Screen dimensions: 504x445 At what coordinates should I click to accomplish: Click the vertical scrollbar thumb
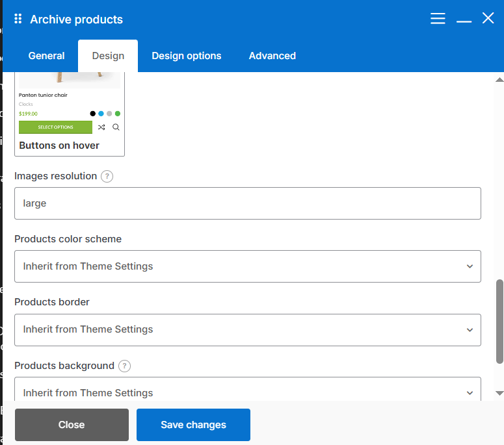point(499,322)
